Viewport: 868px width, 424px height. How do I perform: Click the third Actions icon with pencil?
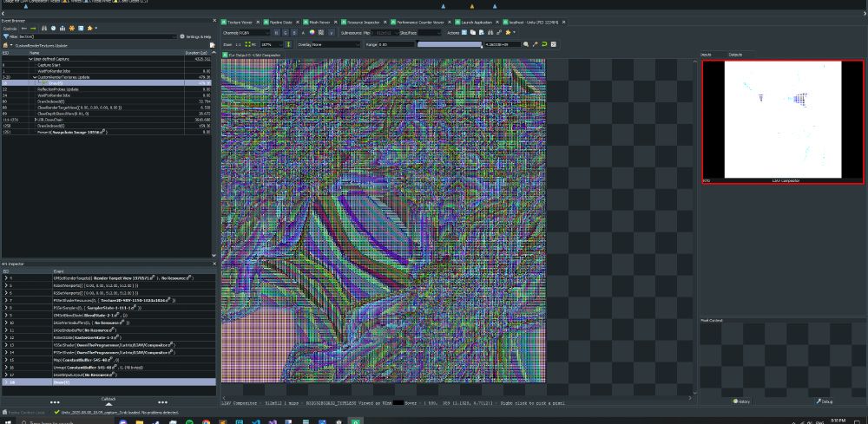point(482,33)
